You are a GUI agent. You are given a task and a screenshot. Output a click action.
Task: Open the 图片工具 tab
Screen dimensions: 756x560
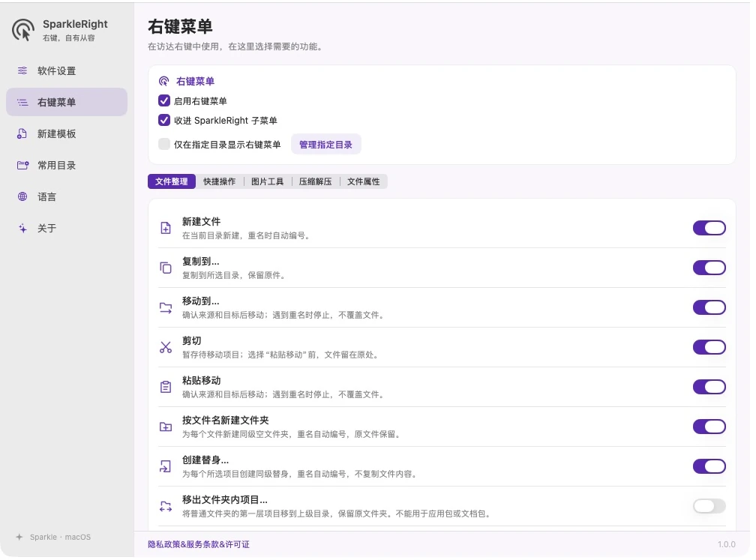pyautogui.click(x=268, y=181)
